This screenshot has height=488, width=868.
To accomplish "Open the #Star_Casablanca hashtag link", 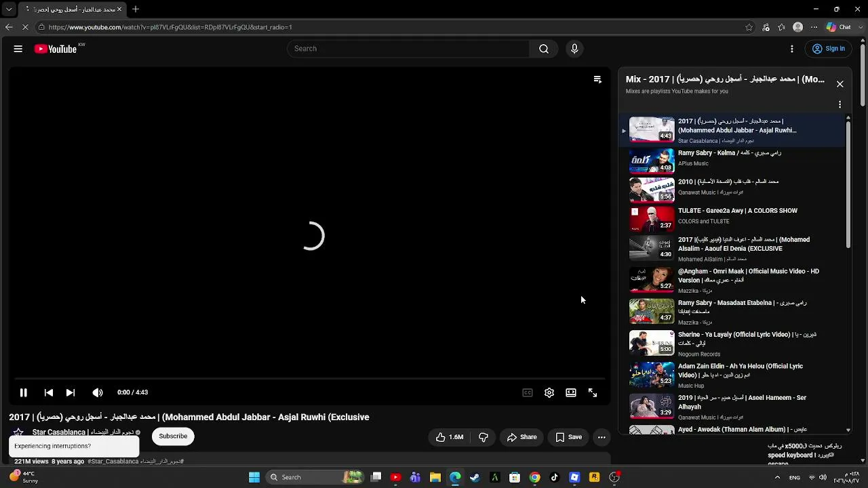I will point(113,462).
